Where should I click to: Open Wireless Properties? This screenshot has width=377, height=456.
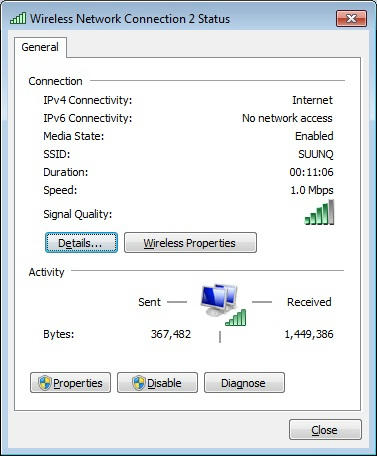click(190, 243)
